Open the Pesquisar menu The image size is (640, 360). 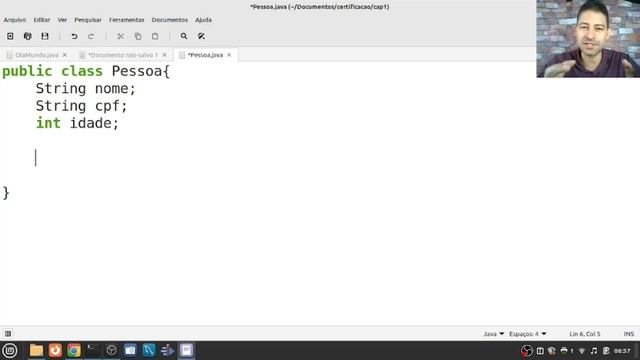pos(88,20)
